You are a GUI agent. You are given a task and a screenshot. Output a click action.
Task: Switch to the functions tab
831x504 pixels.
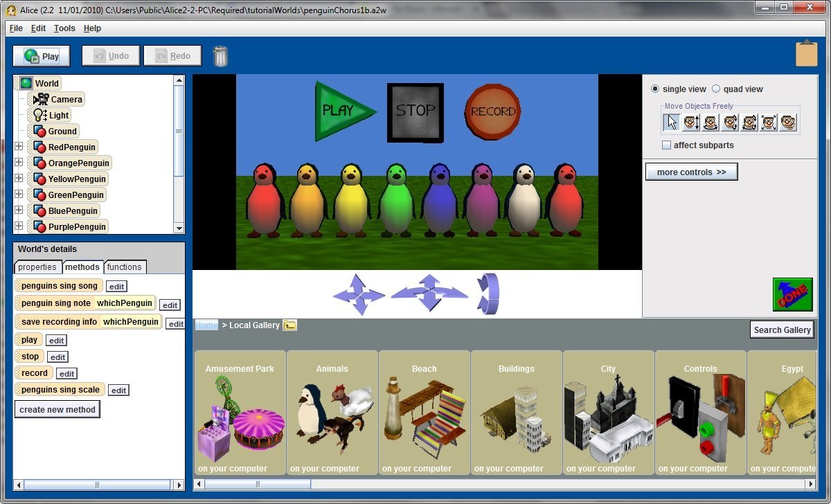click(125, 267)
